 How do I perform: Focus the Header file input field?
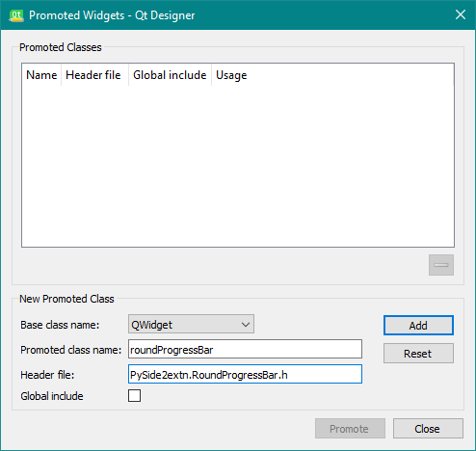pos(245,374)
